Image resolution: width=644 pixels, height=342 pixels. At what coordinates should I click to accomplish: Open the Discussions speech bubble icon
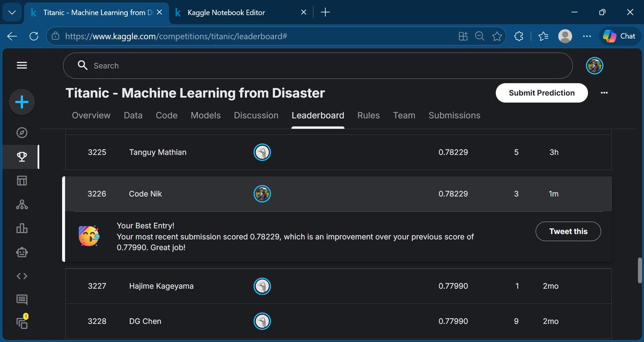point(21,300)
